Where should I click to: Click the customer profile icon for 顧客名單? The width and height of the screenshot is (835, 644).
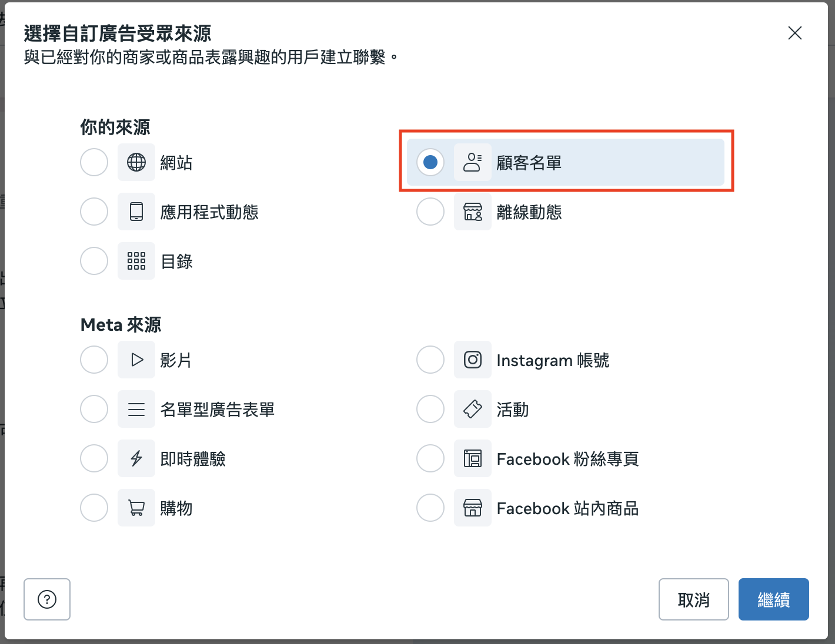point(473,162)
